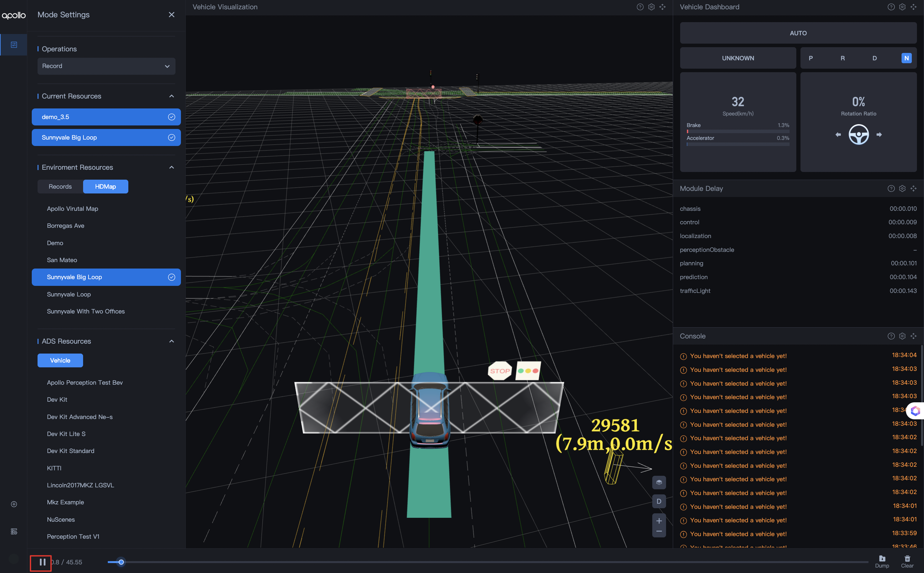Image resolution: width=924 pixels, height=573 pixels.
Task: Open Module Delay help icon
Action: click(891, 188)
